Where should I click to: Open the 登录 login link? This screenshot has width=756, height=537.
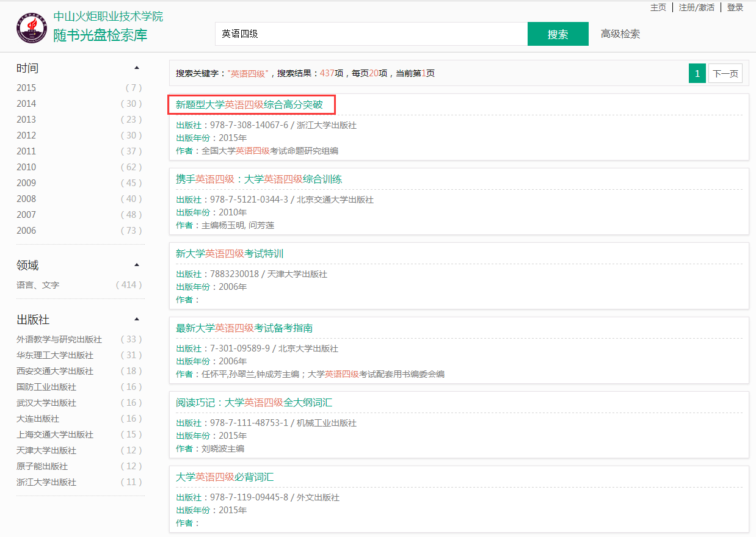tap(735, 7)
